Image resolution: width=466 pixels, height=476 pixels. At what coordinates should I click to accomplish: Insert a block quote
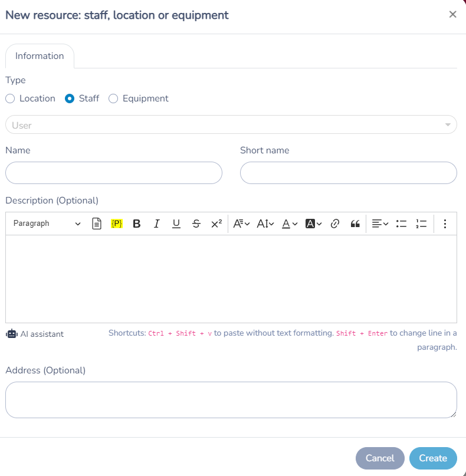pos(355,224)
